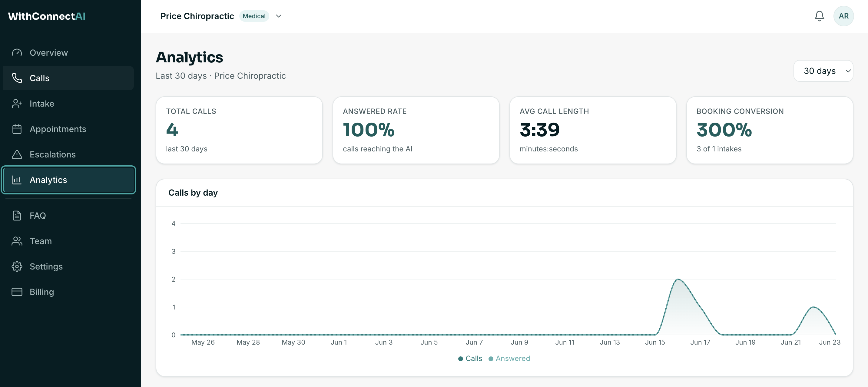Click the Billing credit card icon
The width and height of the screenshot is (868, 387).
(x=17, y=292)
